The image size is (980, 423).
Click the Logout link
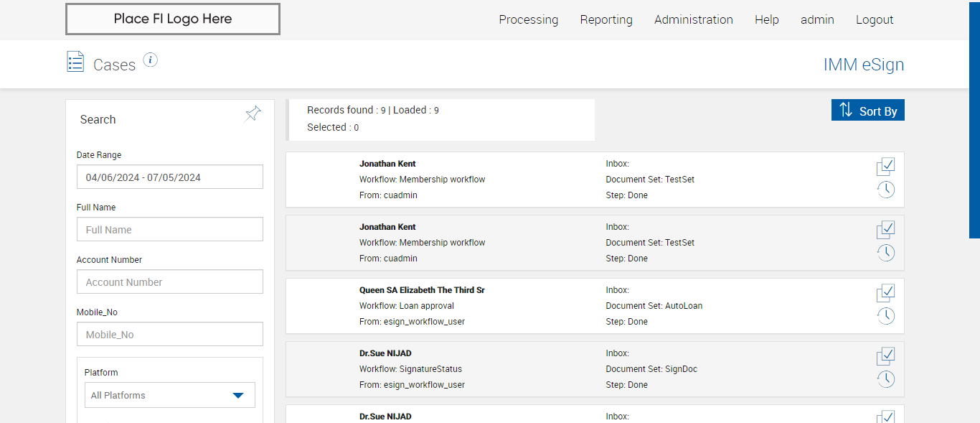coord(875,20)
